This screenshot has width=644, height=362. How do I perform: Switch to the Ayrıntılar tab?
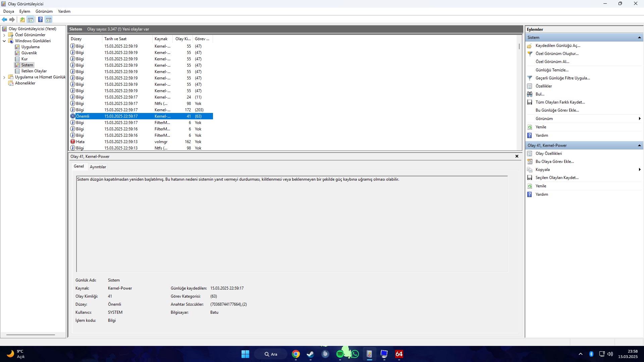point(98,167)
